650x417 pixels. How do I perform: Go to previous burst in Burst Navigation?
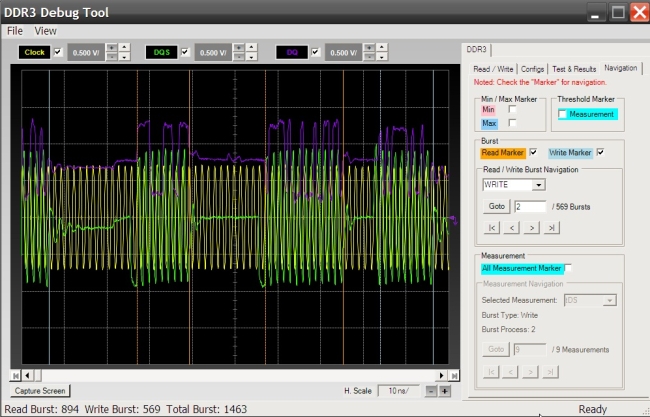click(x=512, y=228)
